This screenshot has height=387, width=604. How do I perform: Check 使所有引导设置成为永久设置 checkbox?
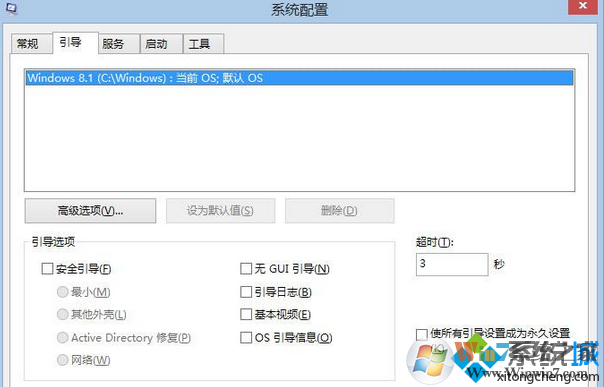coord(422,334)
